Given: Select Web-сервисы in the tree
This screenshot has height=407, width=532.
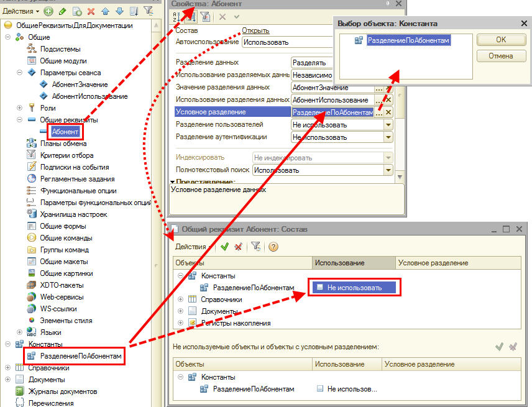Looking at the screenshot, I should [x=62, y=297].
